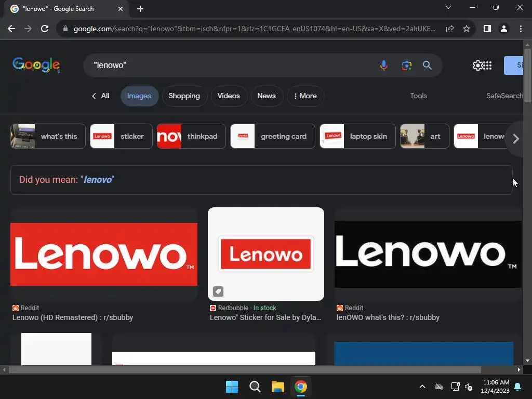Filter by the "art" chip
This screenshot has width=532, height=399.
(x=424, y=136)
